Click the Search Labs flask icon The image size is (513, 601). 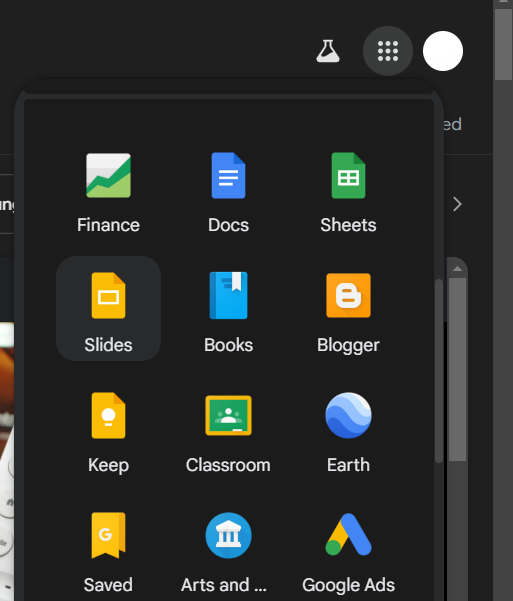[328, 51]
